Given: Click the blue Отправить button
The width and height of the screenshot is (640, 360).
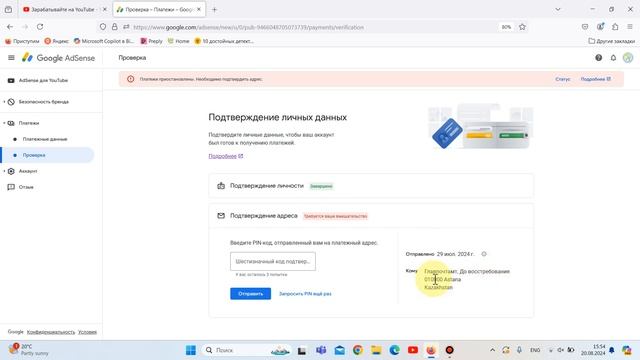Looking at the screenshot, I should click(x=250, y=293).
